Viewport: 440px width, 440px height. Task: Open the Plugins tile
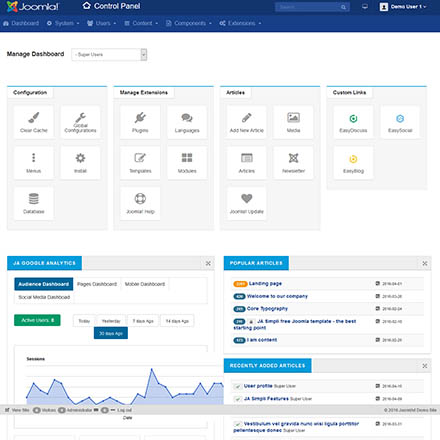(140, 122)
